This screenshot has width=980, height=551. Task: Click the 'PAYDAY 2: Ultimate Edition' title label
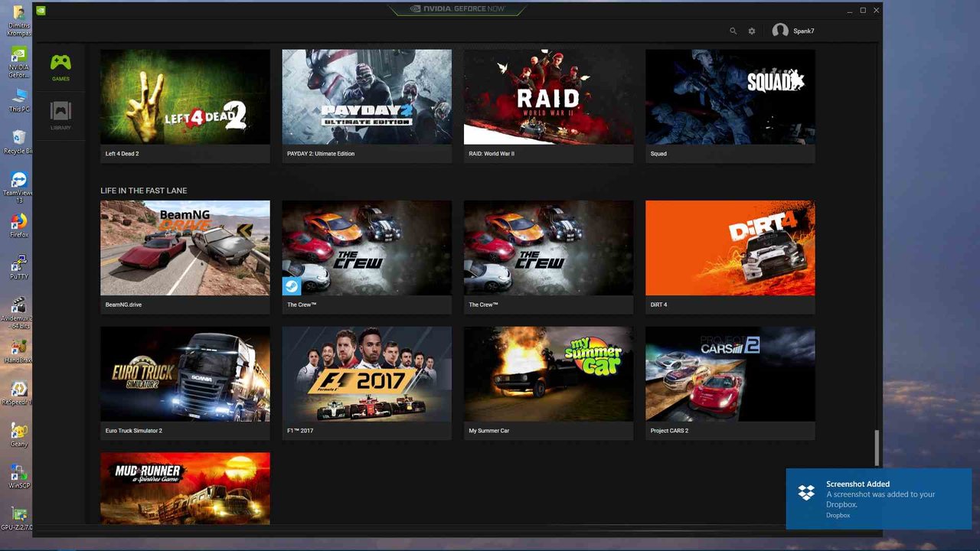tap(321, 154)
